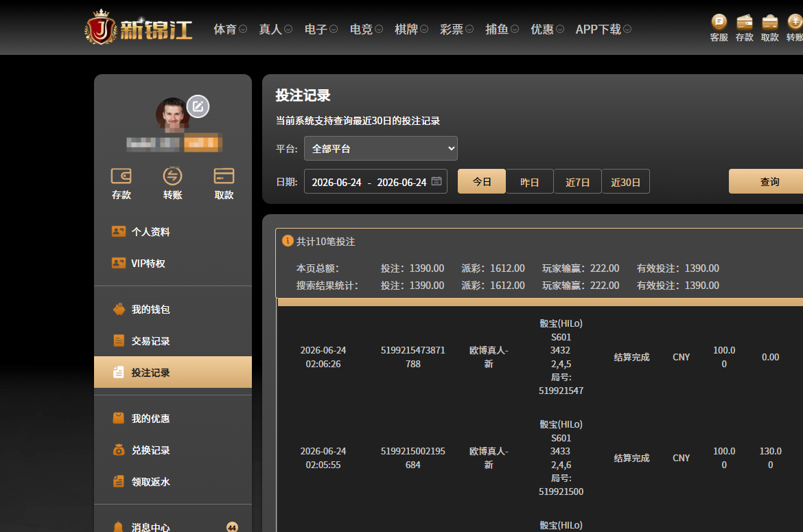Open 投注记录 in sidebar

pyautogui.click(x=172, y=372)
